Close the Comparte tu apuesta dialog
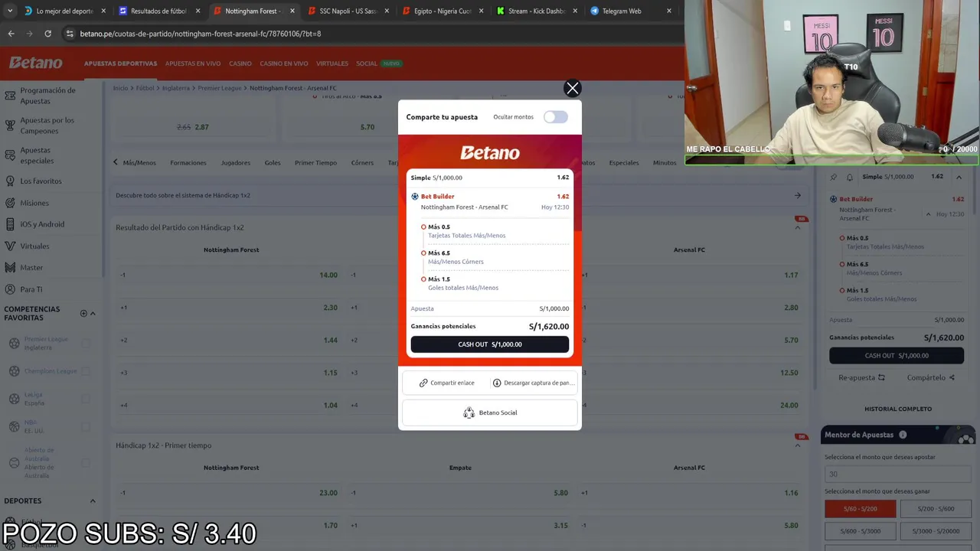This screenshot has height=551, width=980. (572, 88)
